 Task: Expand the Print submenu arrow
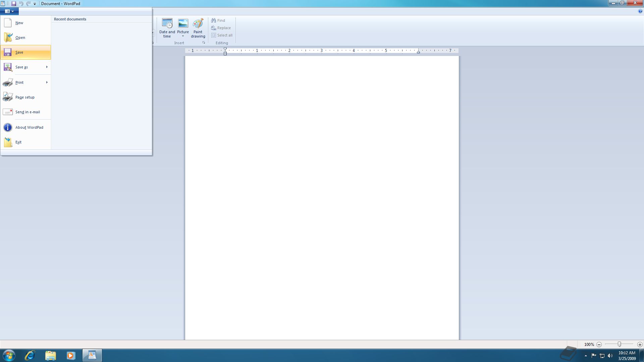pos(47,82)
